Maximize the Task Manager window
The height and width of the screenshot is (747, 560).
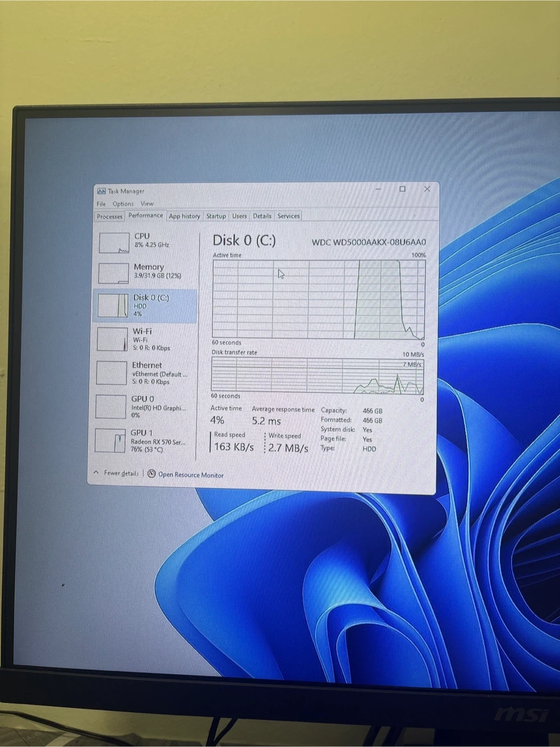(x=402, y=189)
